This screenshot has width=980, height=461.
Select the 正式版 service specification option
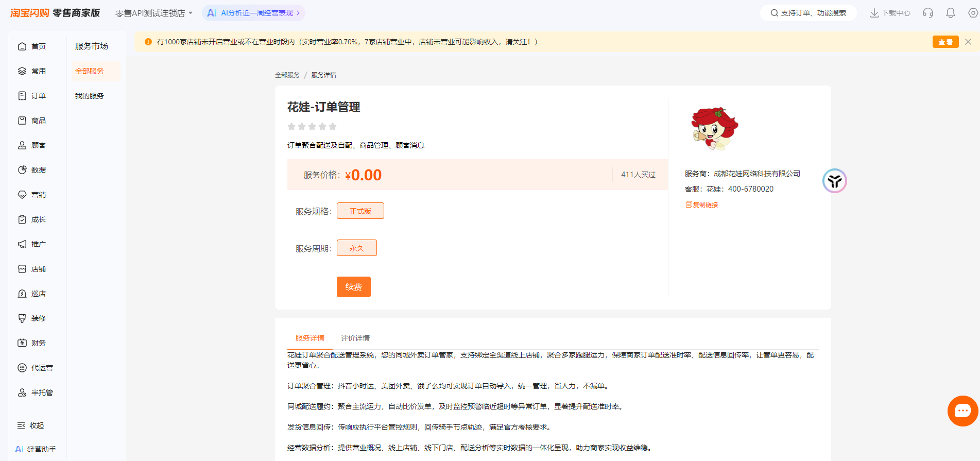(x=360, y=211)
